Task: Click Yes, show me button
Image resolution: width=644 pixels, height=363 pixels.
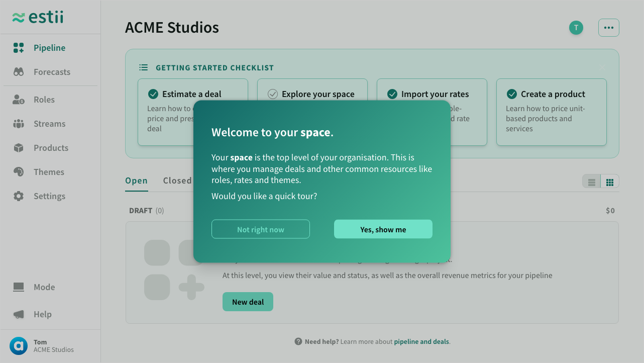Action: (x=383, y=229)
